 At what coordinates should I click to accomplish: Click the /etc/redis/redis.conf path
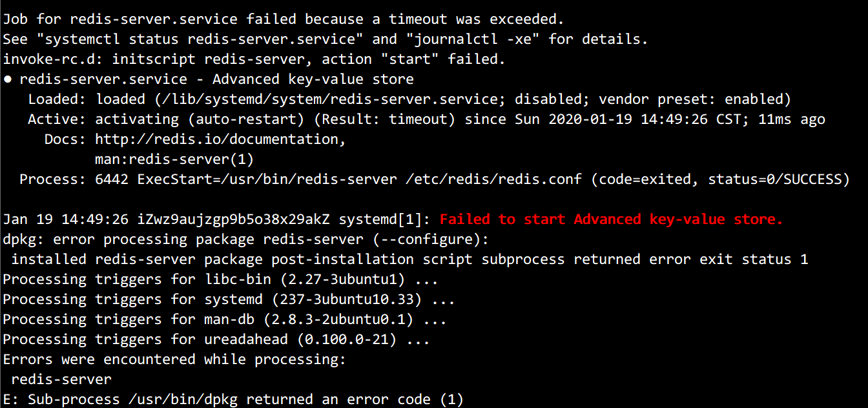(494, 179)
